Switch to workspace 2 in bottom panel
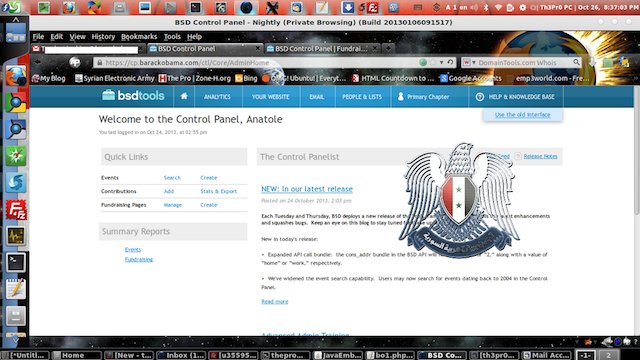 tap(608, 355)
